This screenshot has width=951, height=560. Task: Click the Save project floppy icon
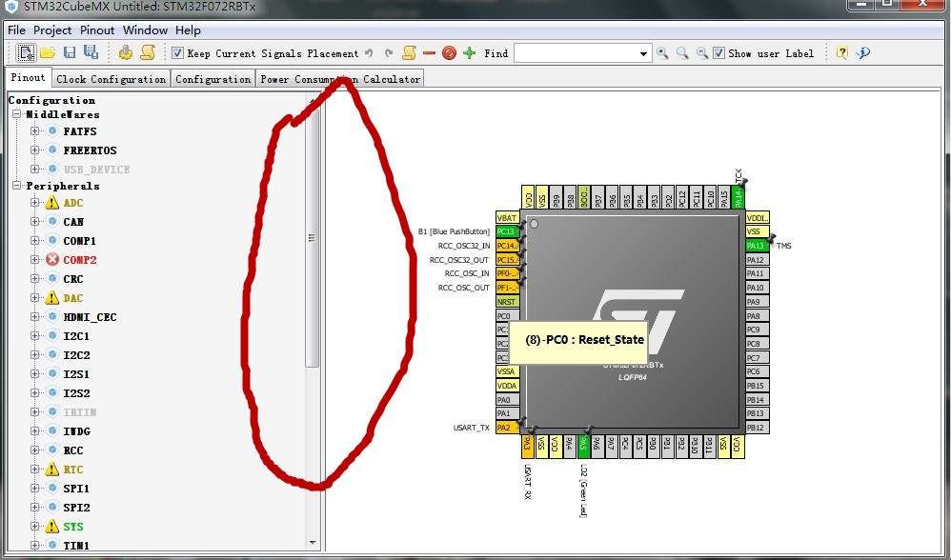coord(70,52)
